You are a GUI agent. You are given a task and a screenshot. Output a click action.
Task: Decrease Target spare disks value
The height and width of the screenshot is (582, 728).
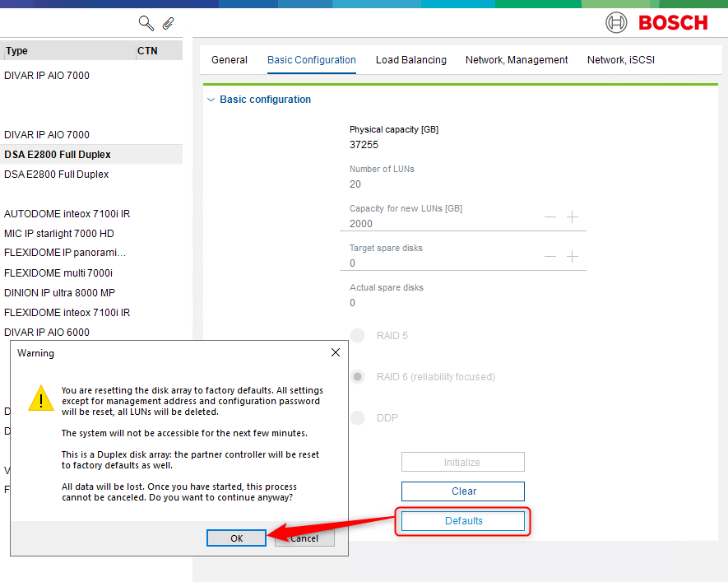click(x=550, y=256)
